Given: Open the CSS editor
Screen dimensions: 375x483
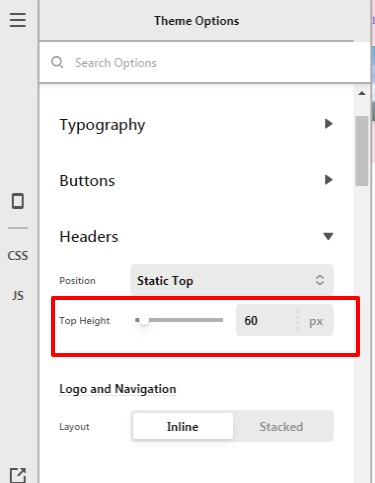Looking at the screenshot, I should pos(18,256).
